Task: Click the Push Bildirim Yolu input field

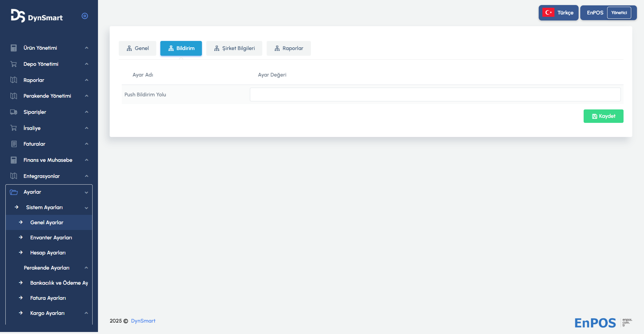Action: coord(435,95)
